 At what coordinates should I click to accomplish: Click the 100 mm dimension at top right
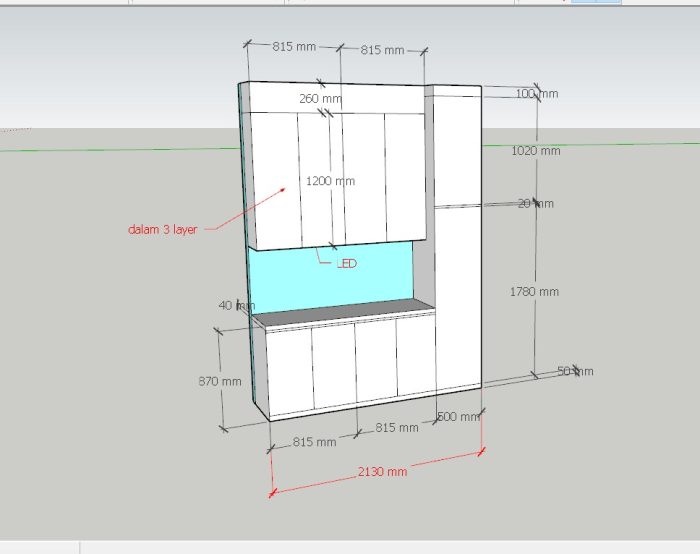point(537,94)
